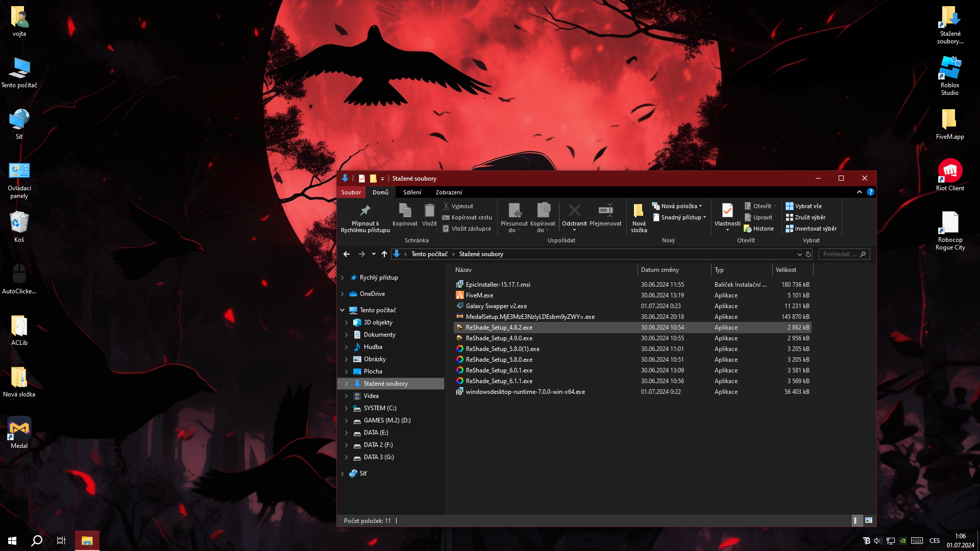Cut selection with Vyjmout
980x551 pixels.
(x=458, y=206)
